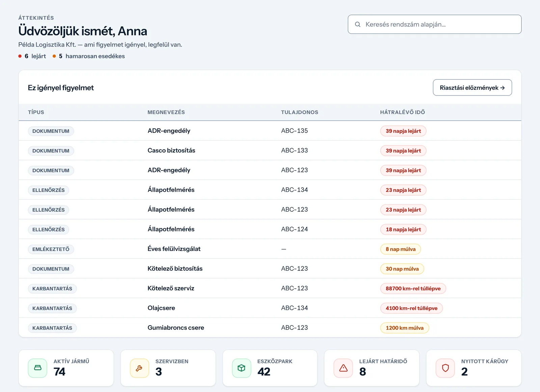
Task: Click the Emlékeztető type tag
Action: point(51,249)
